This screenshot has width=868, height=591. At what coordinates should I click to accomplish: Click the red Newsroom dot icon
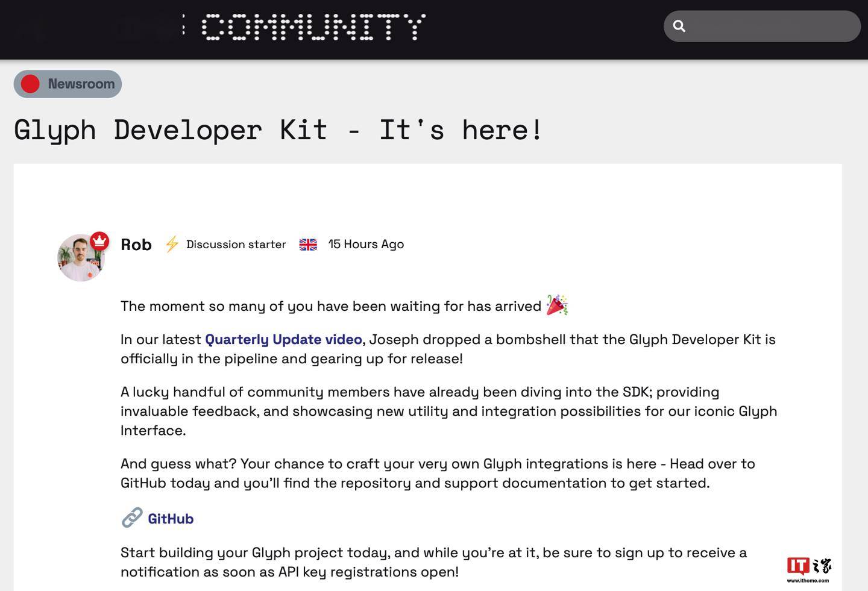point(30,84)
